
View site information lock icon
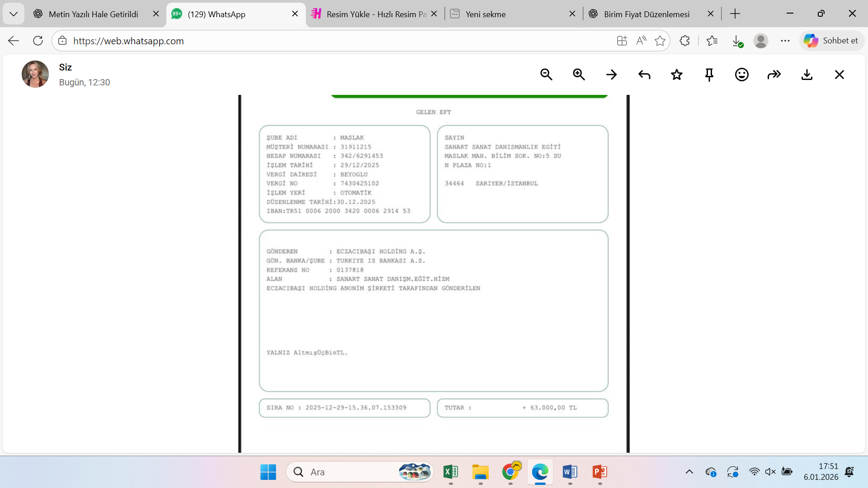click(62, 41)
